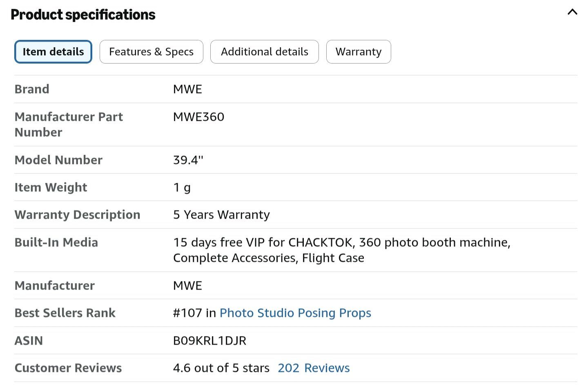Click the Best Sellers Rank label
Image resolution: width=588 pixels, height=385 pixels.
pos(65,313)
